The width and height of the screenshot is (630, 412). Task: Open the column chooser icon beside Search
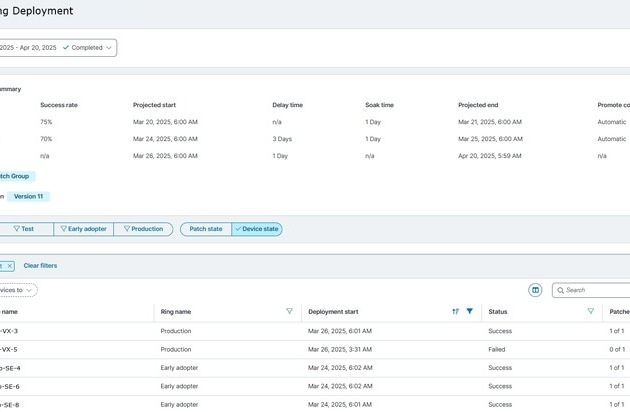pos(535,290)
